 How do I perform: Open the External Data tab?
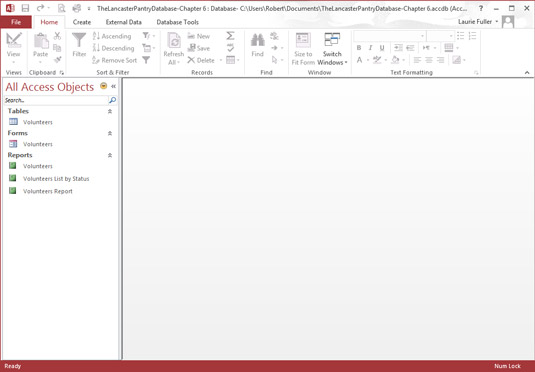click(x=124, y=22)
